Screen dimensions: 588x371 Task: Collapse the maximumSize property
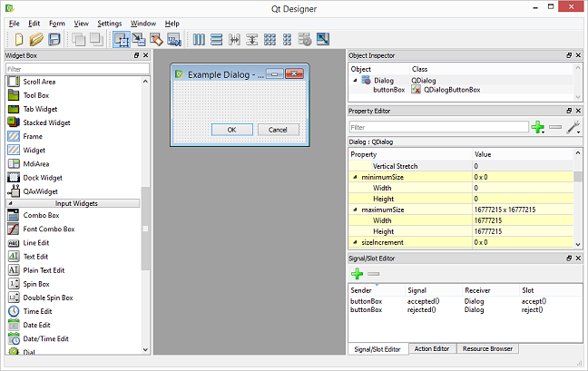coord(355,210)
